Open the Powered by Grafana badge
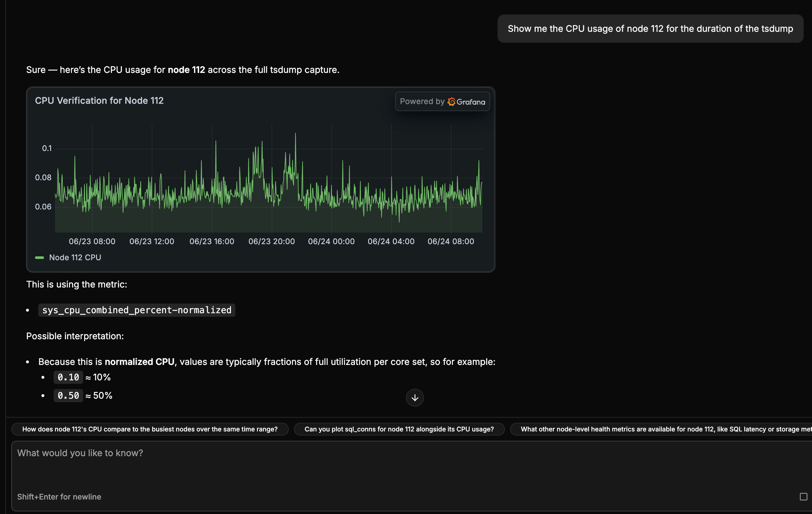 coord(442,102)
